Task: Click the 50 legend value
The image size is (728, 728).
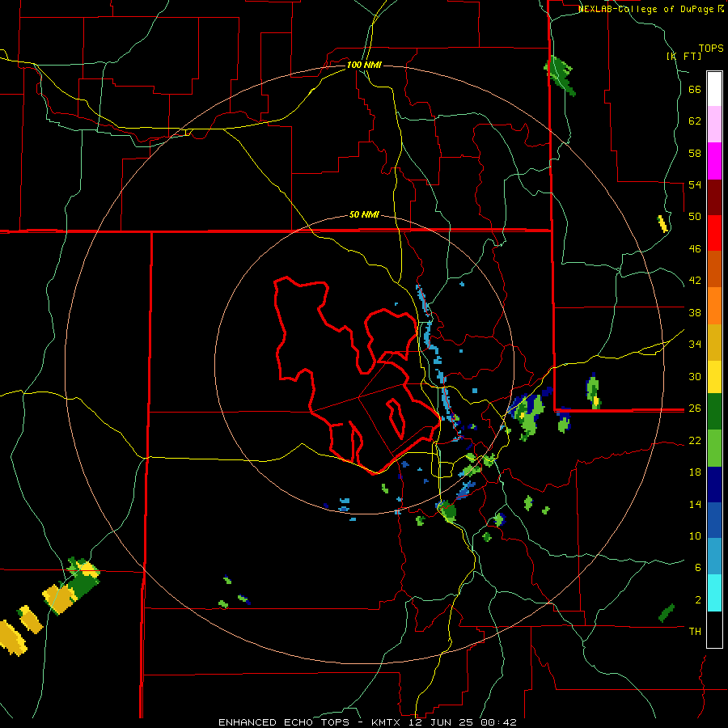Action: [x=695, y=217]
